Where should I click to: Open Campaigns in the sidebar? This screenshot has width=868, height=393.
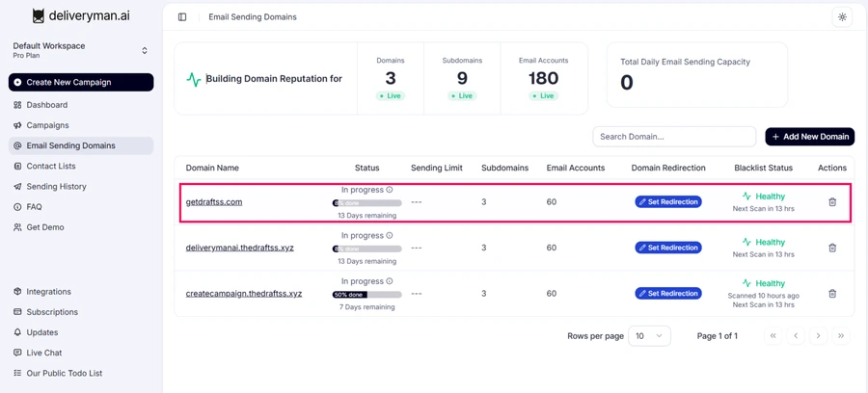47,125
